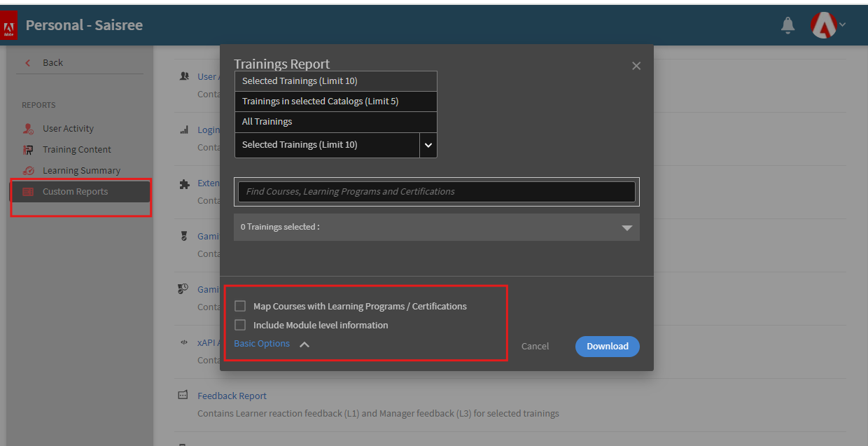Screen dimensions: 868x446
Task: Collapse the Basic Options chevron
Action: [x=304, y=344]
